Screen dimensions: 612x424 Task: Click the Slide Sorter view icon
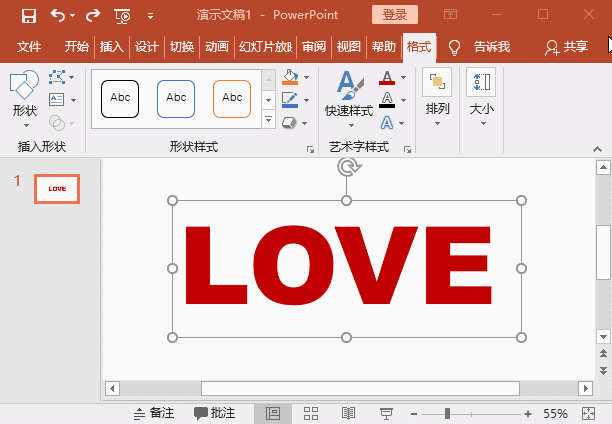tap(310, 413)
